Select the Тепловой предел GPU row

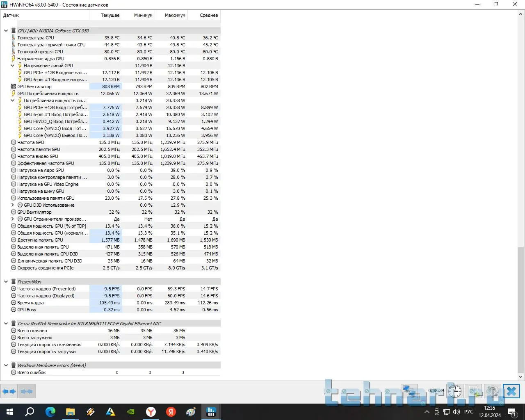(115, 52)
